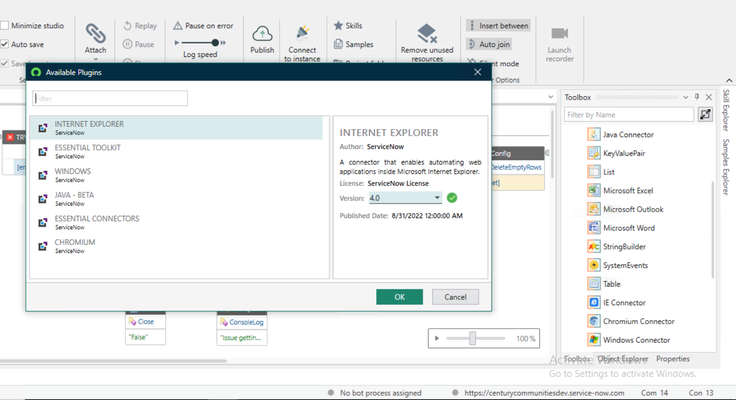
Task: Click the Publish cloud icon
Action: point(262,34)
